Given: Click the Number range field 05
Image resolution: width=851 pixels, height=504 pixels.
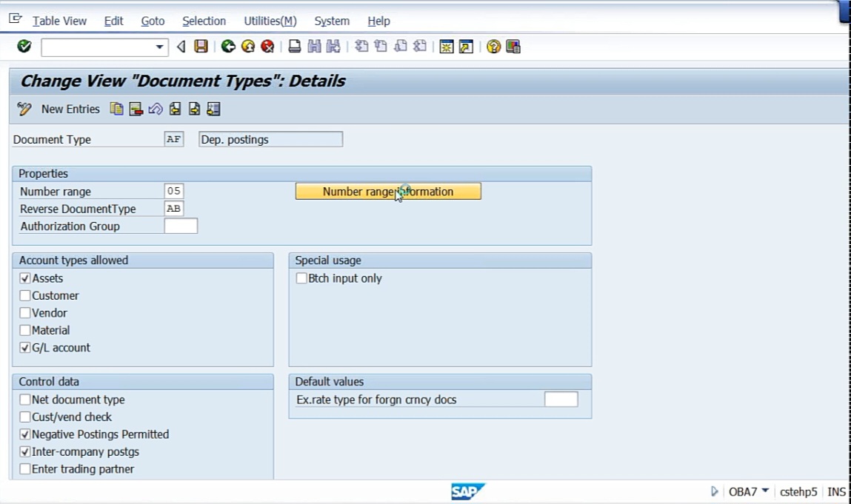Looking at the screenshot, I should click(x=173, y=191).
